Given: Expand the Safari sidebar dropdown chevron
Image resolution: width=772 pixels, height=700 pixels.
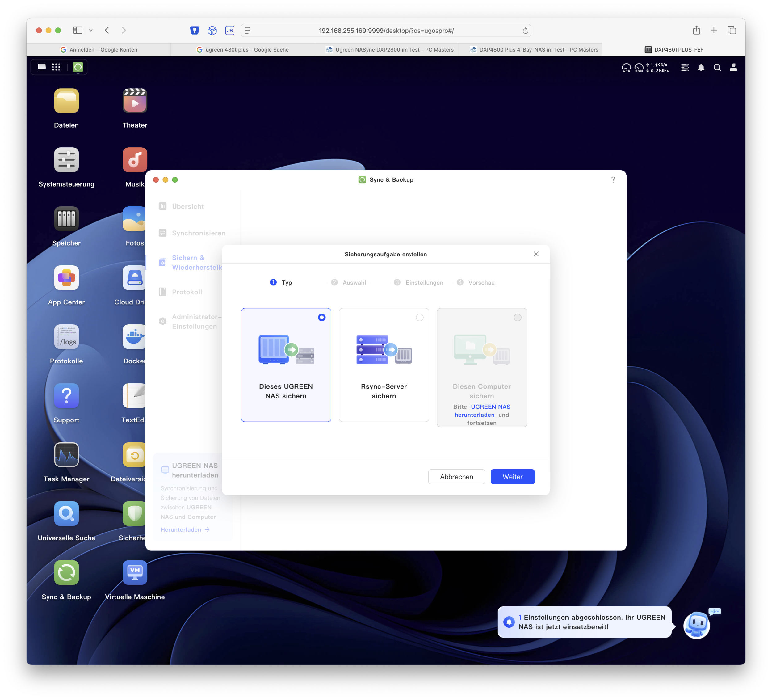Looking at the screenshot, I should click(x=91, y=30).
